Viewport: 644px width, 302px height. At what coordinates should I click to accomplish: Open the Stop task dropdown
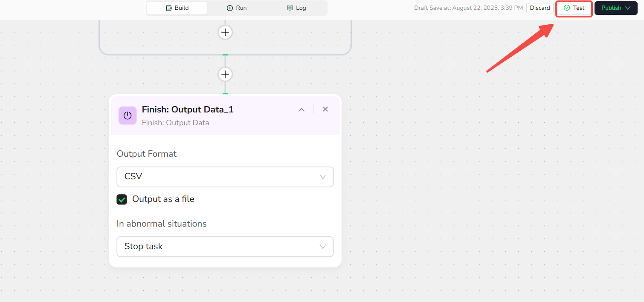[x=225, y=247]
